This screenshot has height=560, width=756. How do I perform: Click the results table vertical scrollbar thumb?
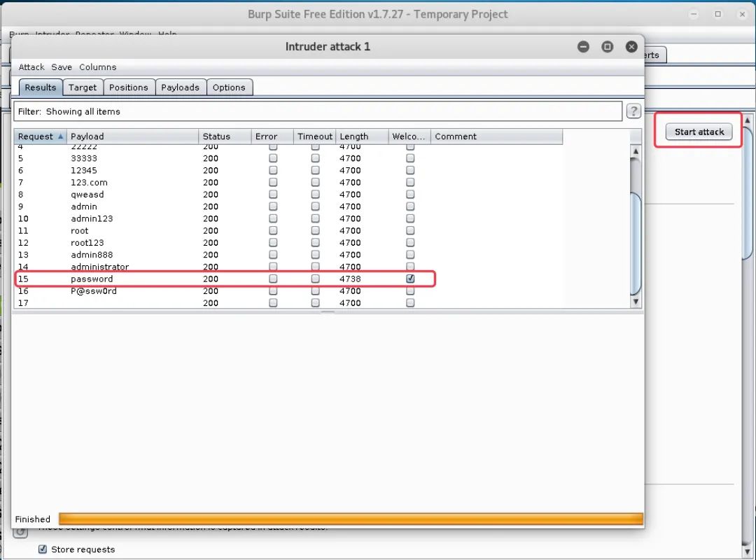636,243
